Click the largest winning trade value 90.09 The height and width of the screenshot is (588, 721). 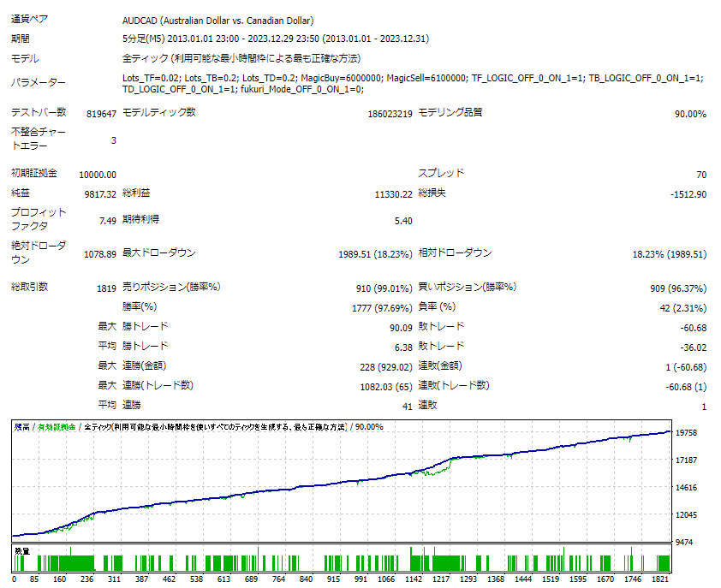pyautogui.click(x=401, y=328)
